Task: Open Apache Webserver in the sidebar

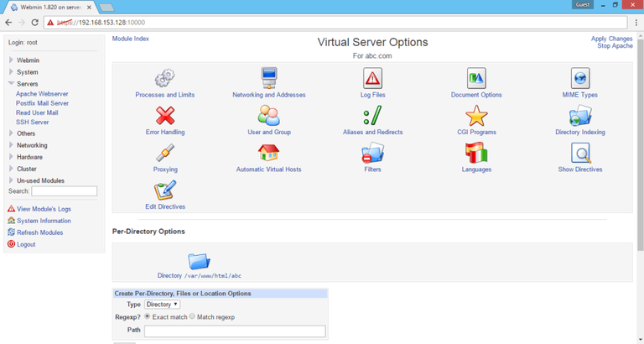Action: (42, 94)
